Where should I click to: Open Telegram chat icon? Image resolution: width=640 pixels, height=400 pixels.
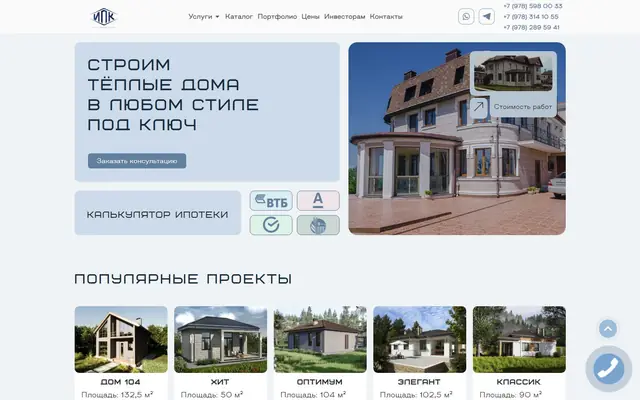pyautogui.click(x=487, y=17)
